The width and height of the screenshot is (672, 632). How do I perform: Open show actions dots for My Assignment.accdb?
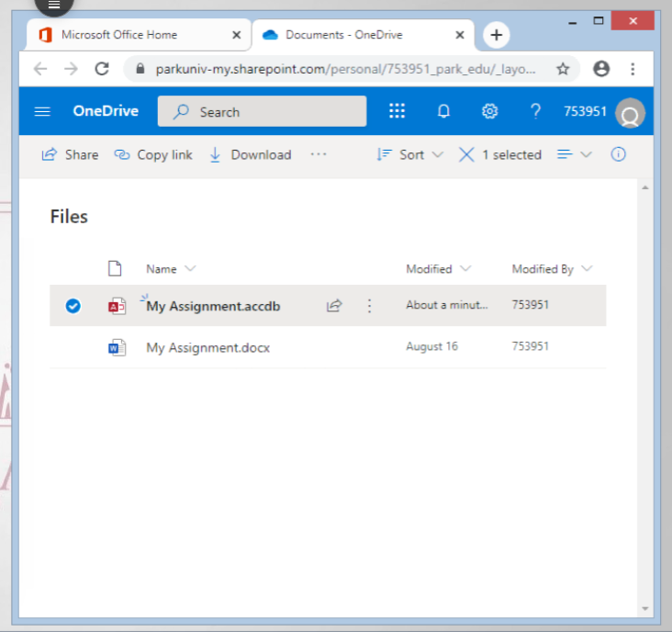tap(369, 305)
